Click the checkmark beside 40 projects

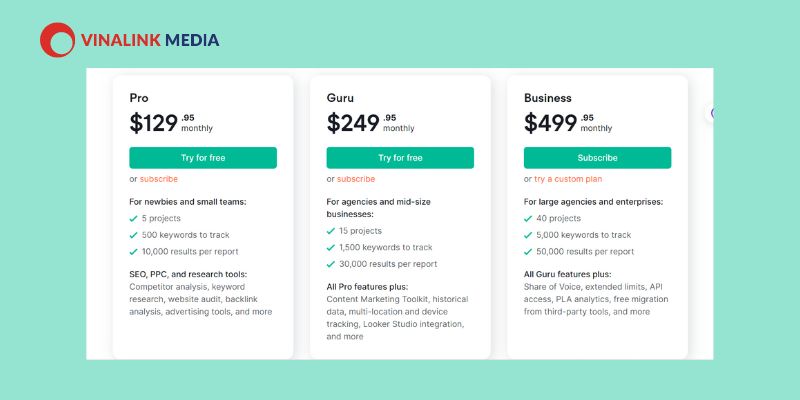528,218
